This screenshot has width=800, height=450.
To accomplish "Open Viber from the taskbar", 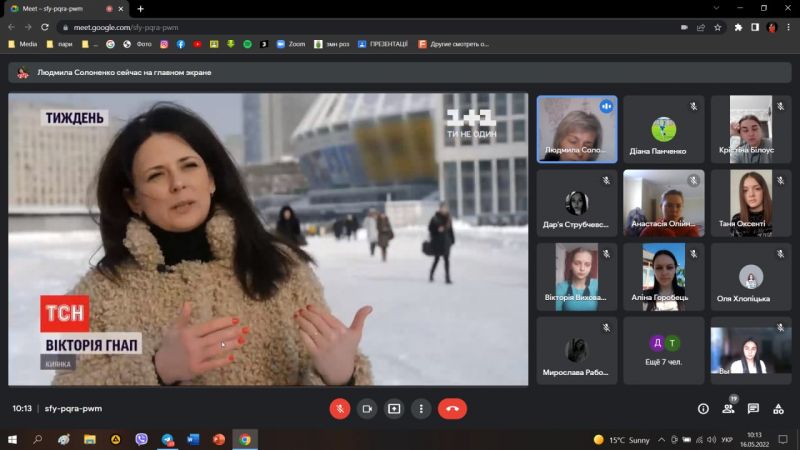I will pyautogui.click(x=141, y=439).
